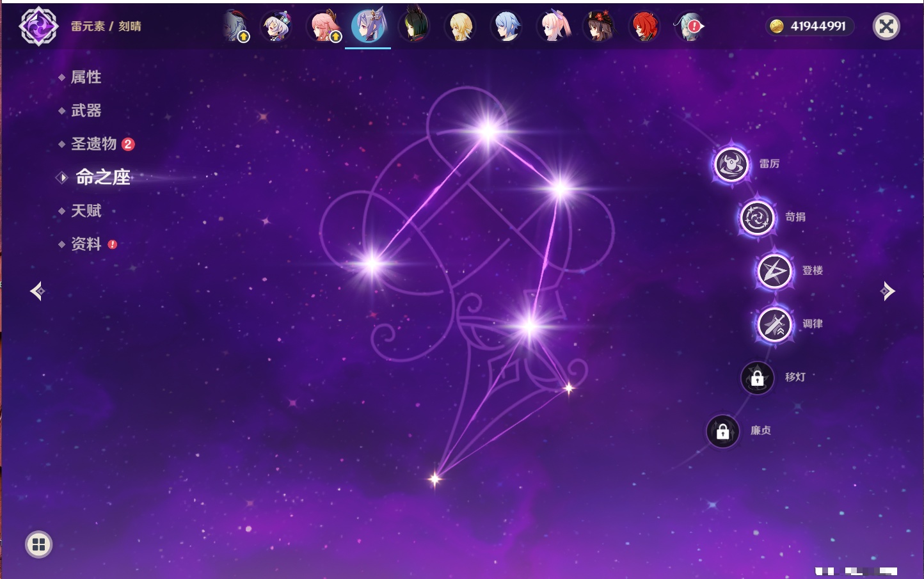This screenshot has width=924, height=579.
Task: Open the 圣遗物 artifacts tab
Action: [93, 144]
